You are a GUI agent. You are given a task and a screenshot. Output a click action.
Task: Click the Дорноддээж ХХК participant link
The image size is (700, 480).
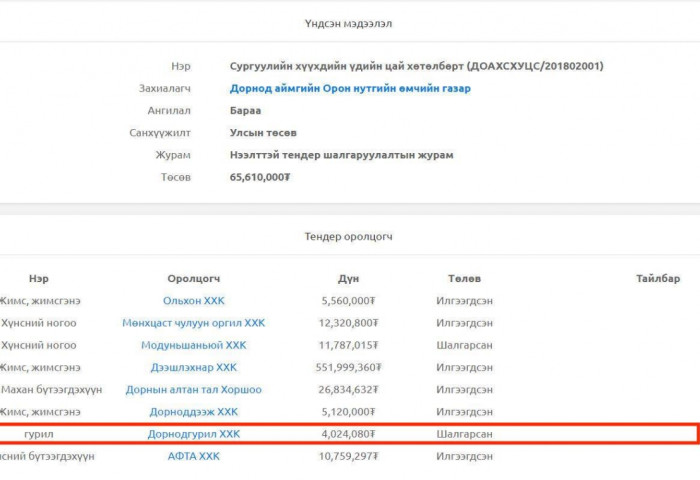click(x=194, y=412)
